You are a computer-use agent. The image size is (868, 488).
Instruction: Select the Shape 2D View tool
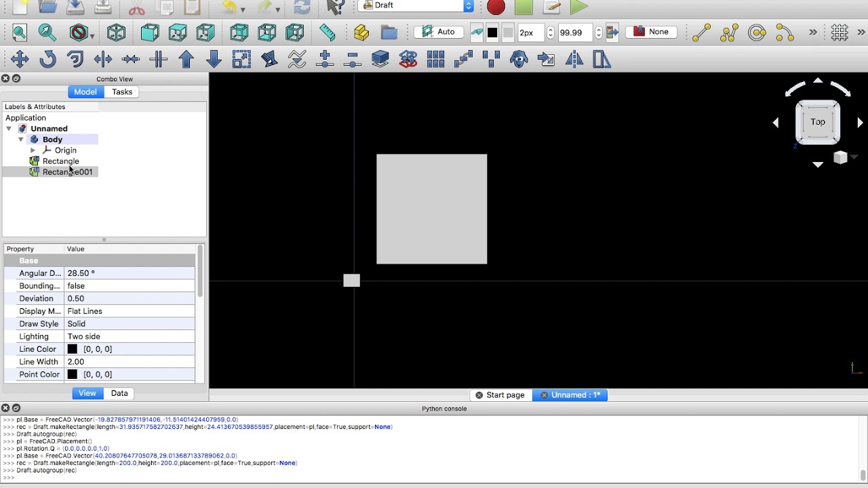(x=380, y=60)
